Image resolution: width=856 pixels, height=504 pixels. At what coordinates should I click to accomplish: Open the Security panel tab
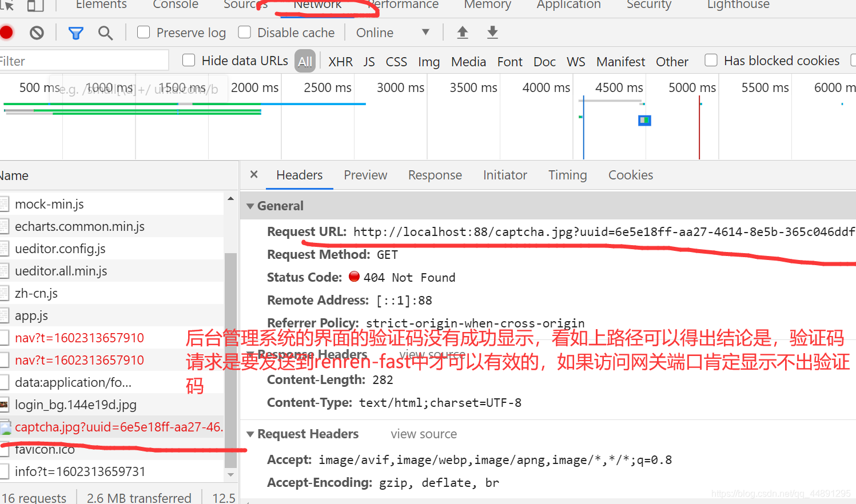click(x=649, y=5)
